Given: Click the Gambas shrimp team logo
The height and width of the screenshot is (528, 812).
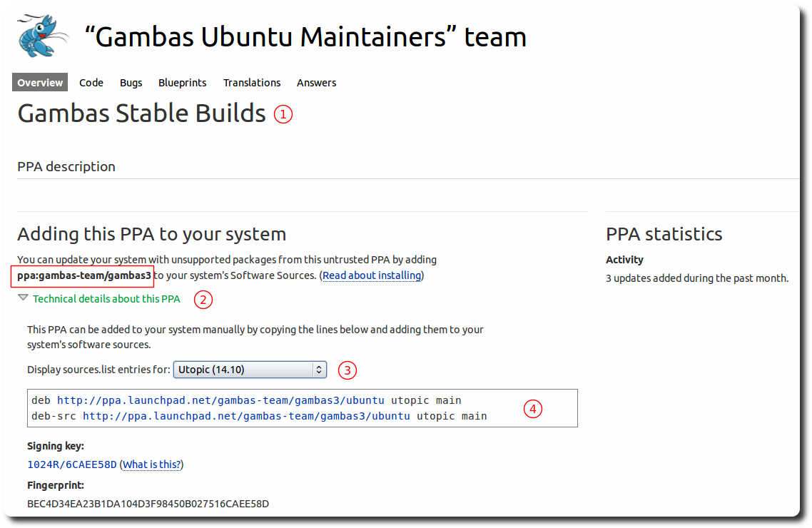Looking at the screenshot, I should (41, 36).
